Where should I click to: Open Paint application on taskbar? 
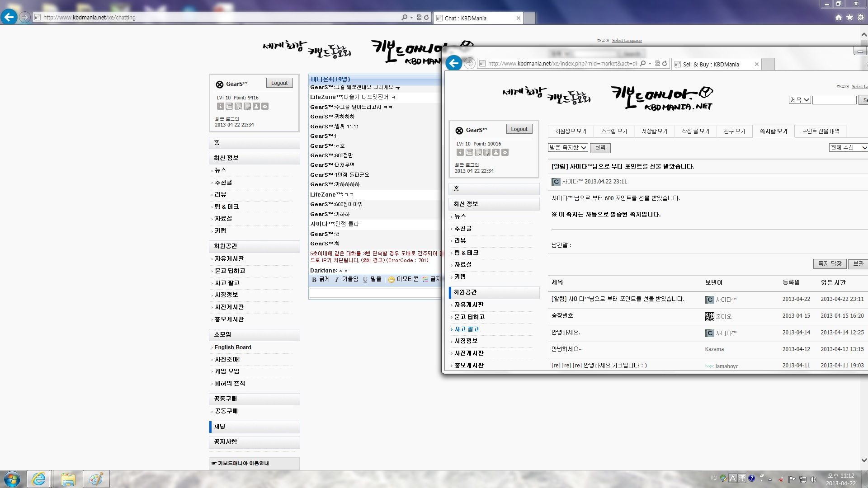coord(96,479)
